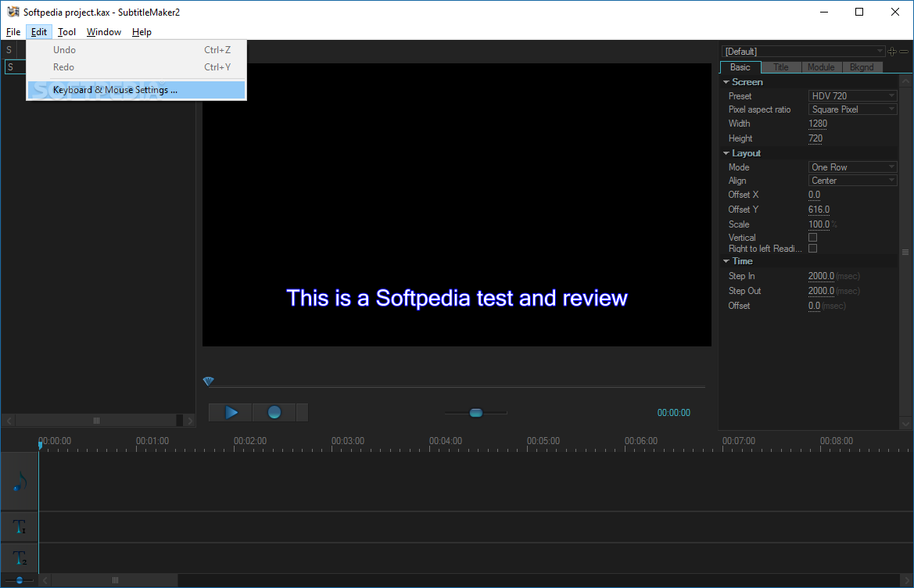
Task: Open the Help menu
Action: 142,32
